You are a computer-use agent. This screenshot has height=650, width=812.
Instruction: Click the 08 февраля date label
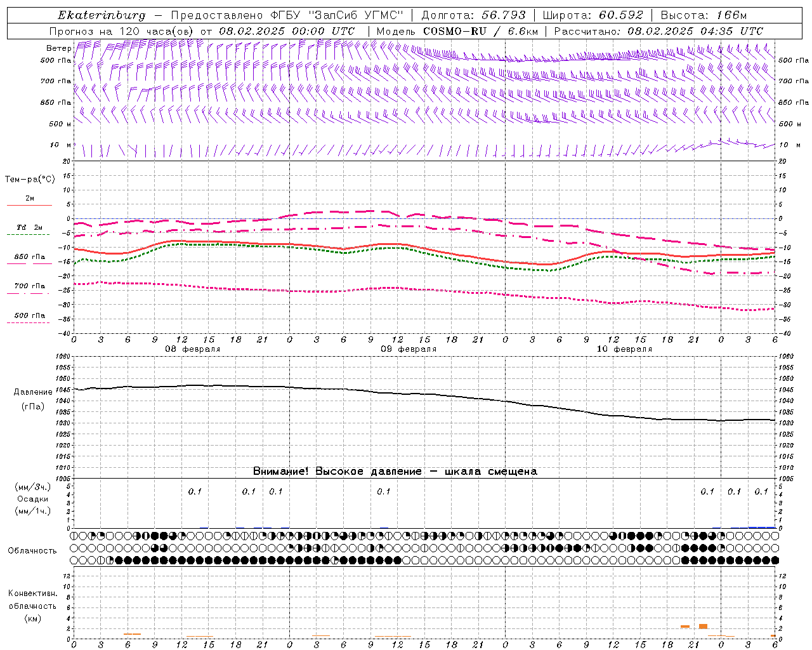point(193,349)
